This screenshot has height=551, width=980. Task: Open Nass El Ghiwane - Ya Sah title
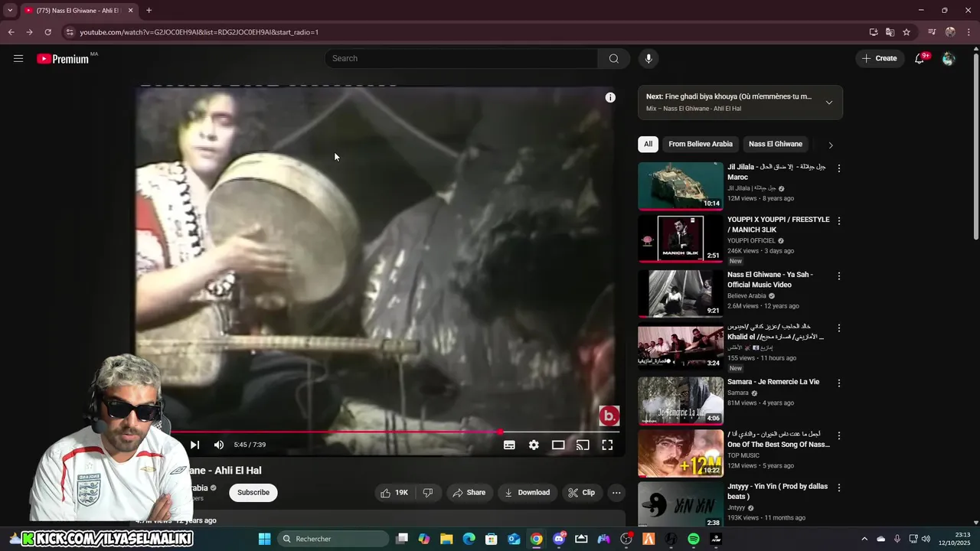770,279
